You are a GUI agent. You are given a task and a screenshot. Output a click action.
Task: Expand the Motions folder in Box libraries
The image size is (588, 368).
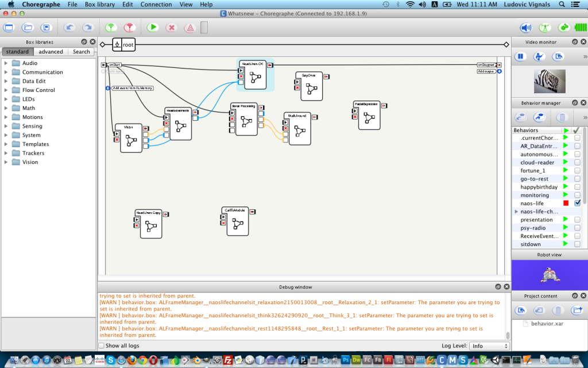click(x=6, y=117)
